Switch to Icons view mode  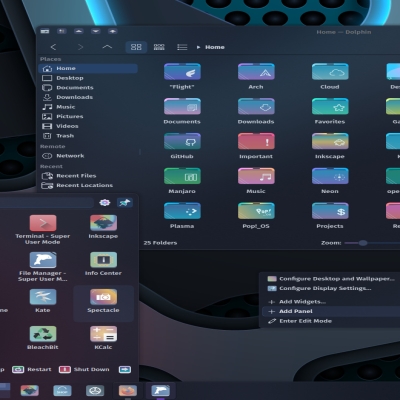pyautogui.click(x=136, y=47)
